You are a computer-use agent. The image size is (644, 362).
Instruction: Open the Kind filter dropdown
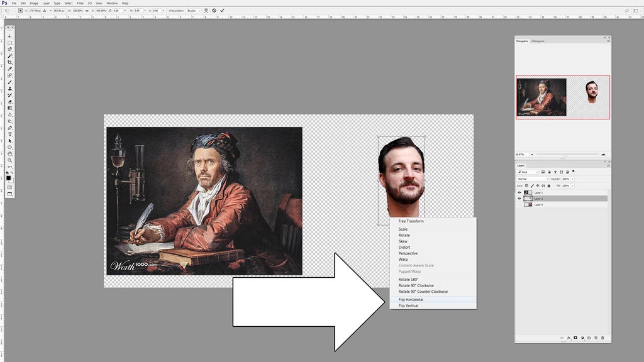pos(528,172)
